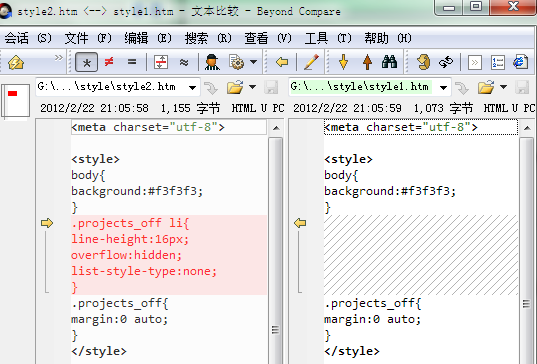This screenshot has height=364, width=537.
Task: Go to Next Difference (down arrow)
Action: 344,62
